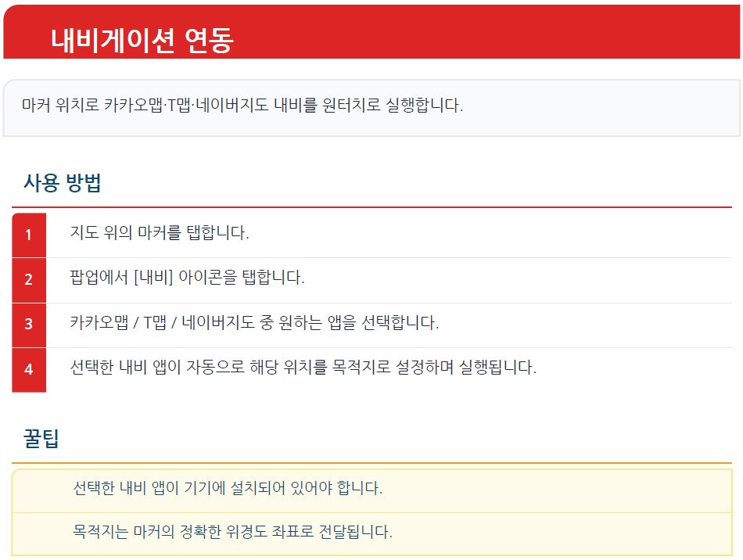
Task: Click the tip about '위경도 좌표로 전달됩니다'
Action: click(x=232, y=533)
